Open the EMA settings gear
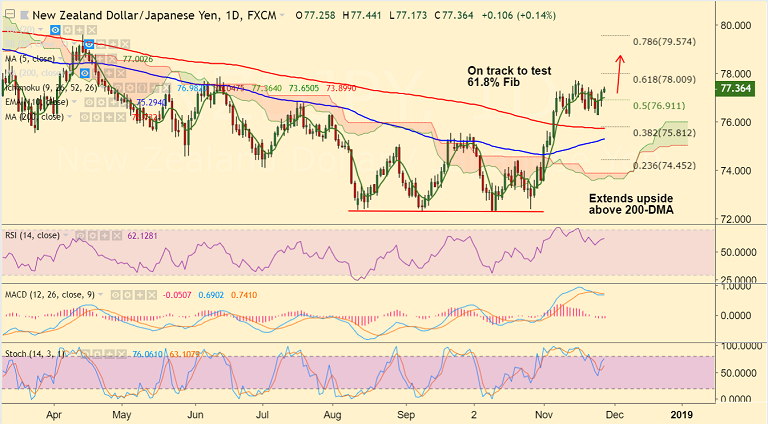This screenshot has width=768, height=424. click(101, 102)
